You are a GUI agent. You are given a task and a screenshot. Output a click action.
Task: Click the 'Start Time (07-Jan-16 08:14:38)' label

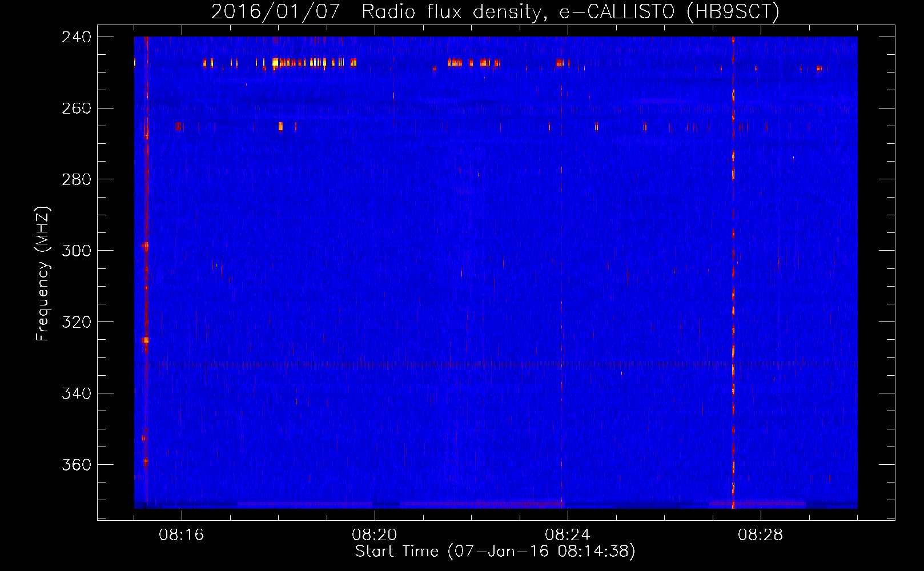(495, 552)
